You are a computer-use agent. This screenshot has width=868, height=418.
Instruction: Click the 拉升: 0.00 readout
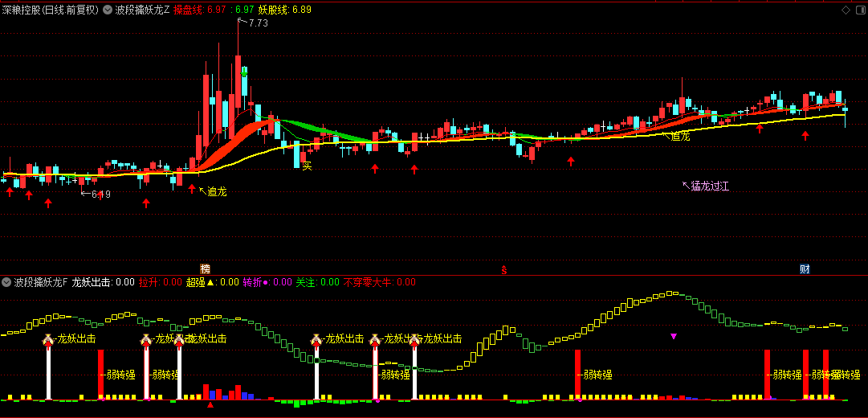[x=161, y=282]
